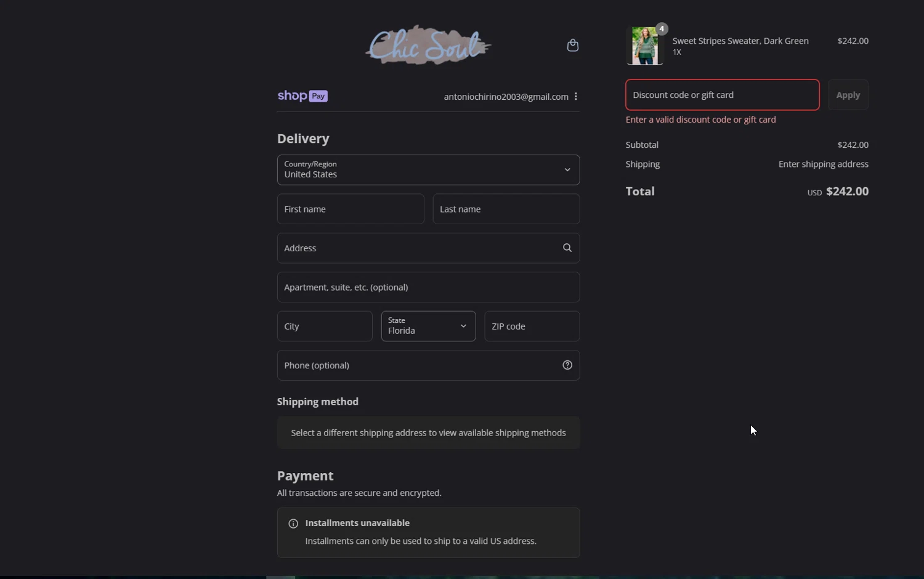Click the Apply discount button
This screenshot has height=579, width=924.
[848, 95]
